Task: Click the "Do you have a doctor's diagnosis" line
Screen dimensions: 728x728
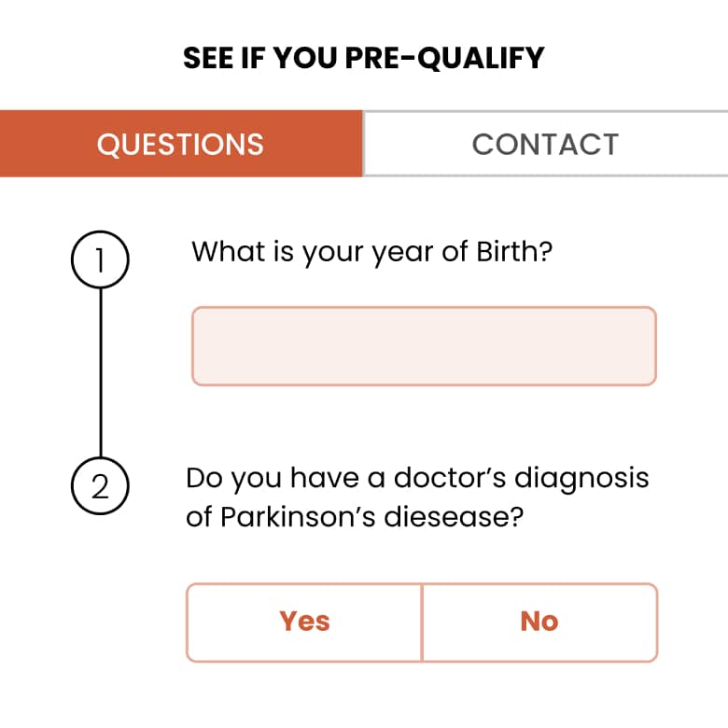Action: (x=417, y=478)
